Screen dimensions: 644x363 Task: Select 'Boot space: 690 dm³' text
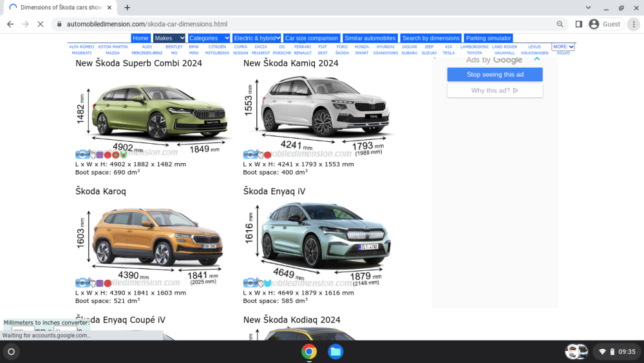point(107,172)
